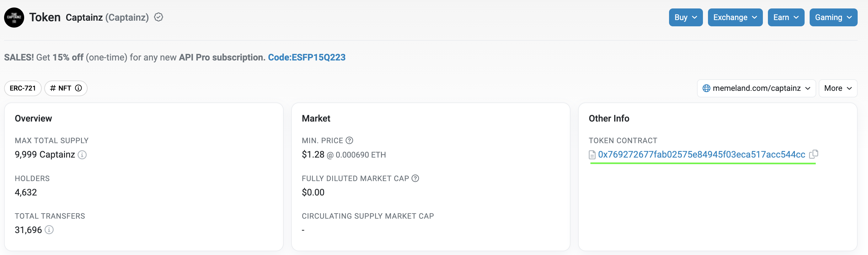The image size is (868, 255).
Task: Click the help icon beside Fully Diluted Market Cap
Action: click(x=415, y=178)
